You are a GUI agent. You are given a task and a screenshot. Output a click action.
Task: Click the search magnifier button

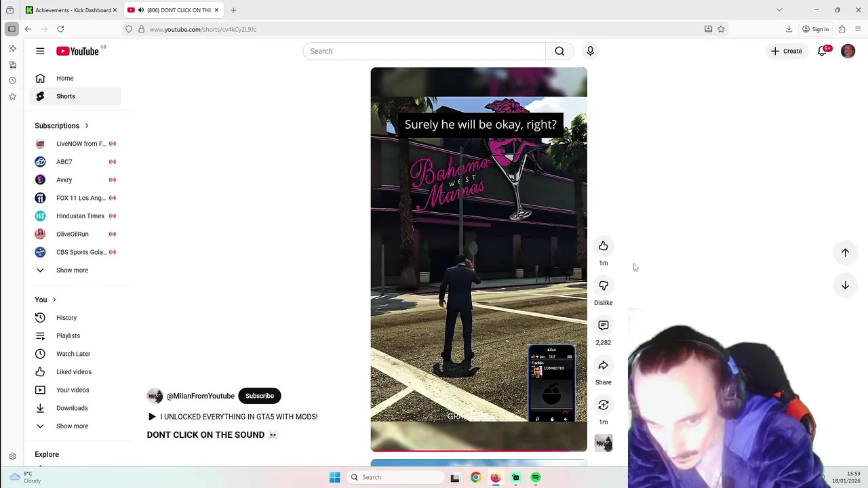pyautogui.click(x=559, y=51)
